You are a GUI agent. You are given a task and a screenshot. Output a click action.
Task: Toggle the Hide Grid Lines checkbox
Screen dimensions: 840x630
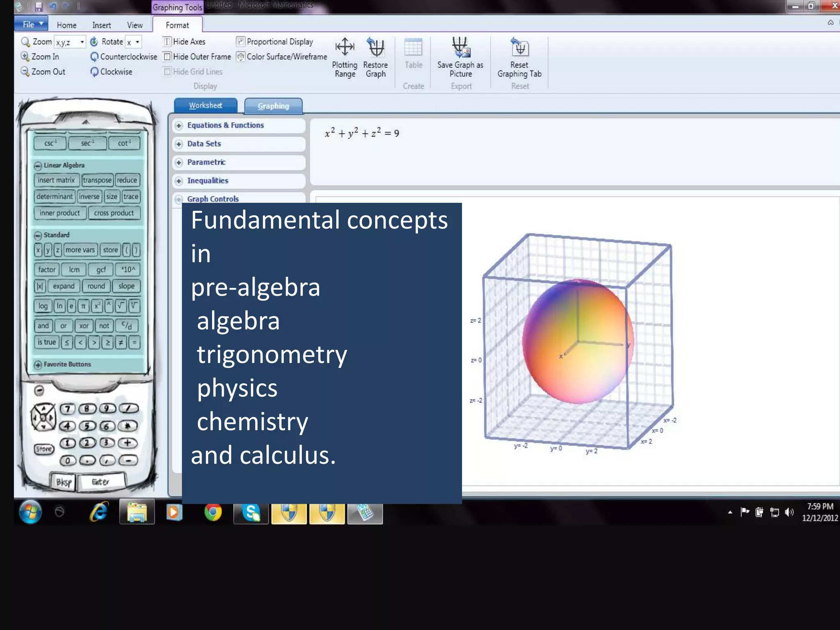[x=167, y=72]
